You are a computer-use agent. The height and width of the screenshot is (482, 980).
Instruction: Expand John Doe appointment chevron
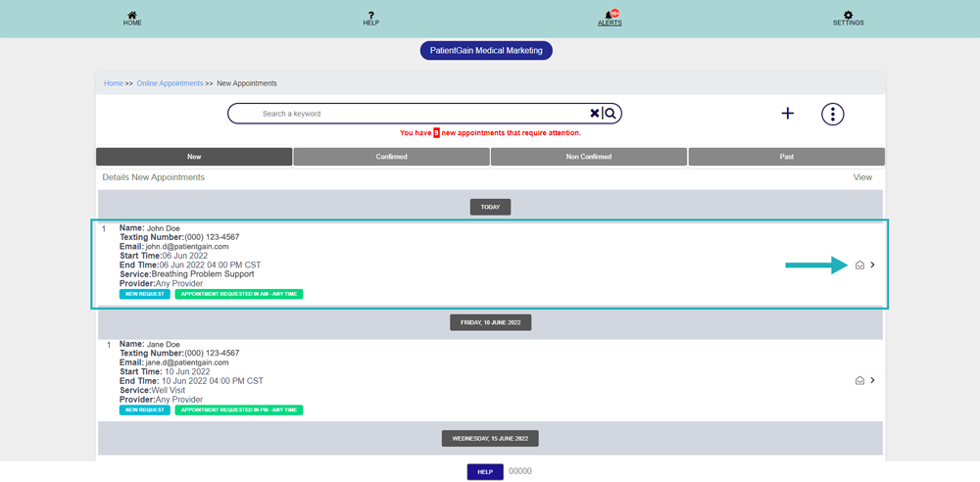[x=872, y=265]
